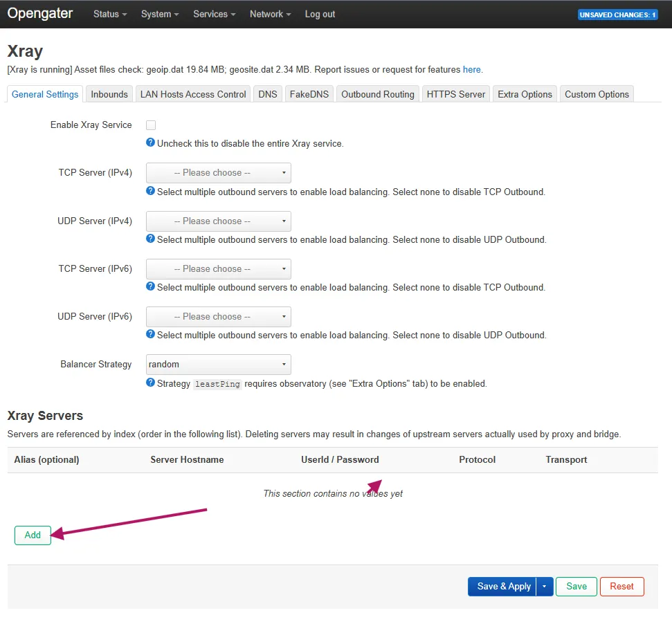Click help icon below TCP Server (IPv6)

click(150, 286)
